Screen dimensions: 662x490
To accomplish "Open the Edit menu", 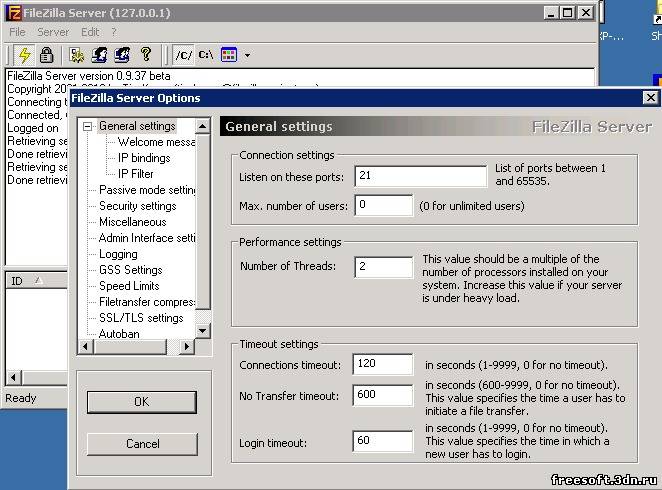I will (x=90, y=32).
